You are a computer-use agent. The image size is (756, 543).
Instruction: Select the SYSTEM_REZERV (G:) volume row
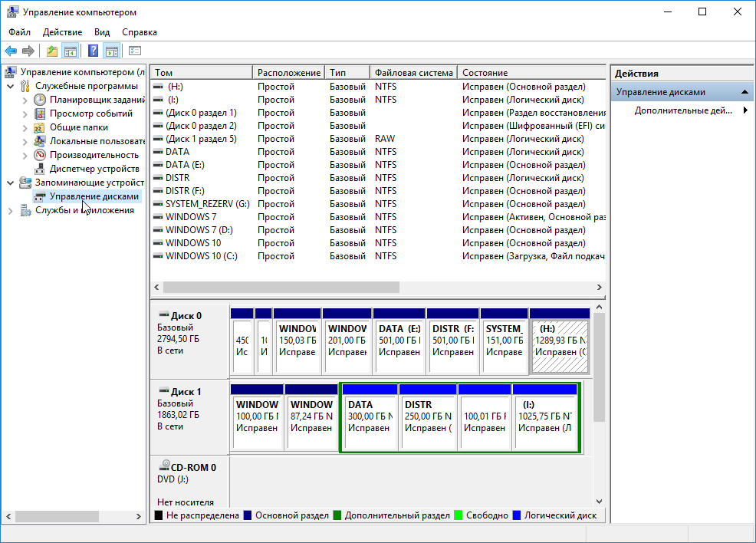(x=378, y=204)
